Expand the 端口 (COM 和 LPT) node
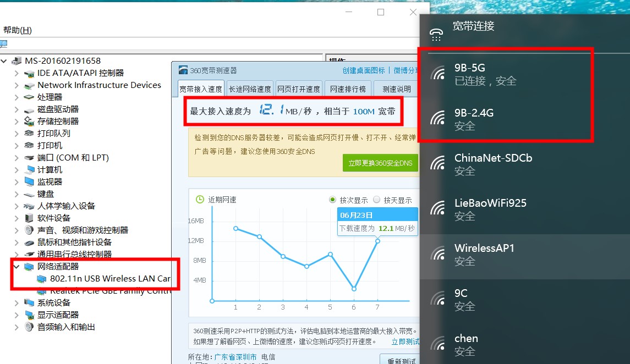Image resolution: width=630 pixels, height=364 pixels. [x=17, y=158]
